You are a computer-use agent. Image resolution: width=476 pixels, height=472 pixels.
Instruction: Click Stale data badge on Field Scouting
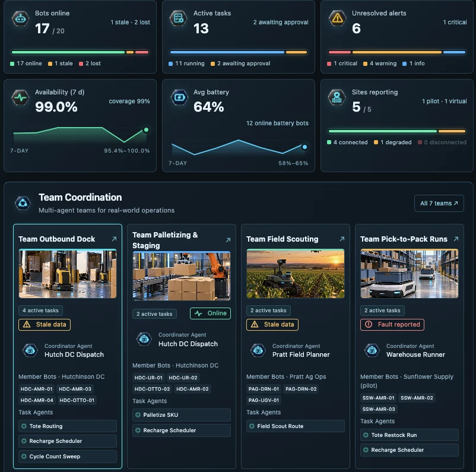pyautogui.click(x=272, y=324)
